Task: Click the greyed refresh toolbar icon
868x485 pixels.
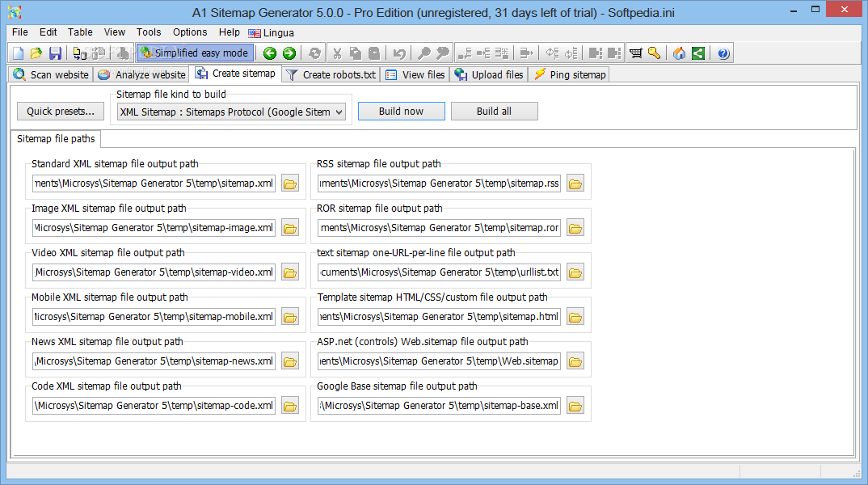Action: pyautogui.click(x=314, y=53)
